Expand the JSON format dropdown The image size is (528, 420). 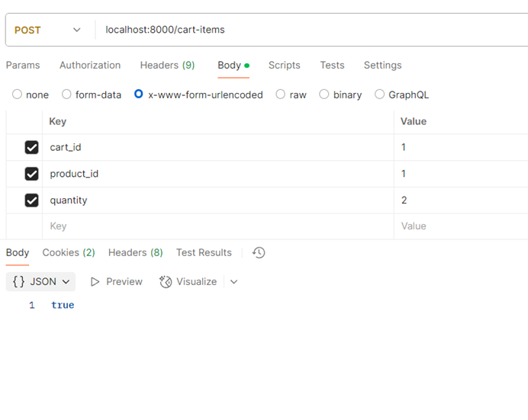66,282
